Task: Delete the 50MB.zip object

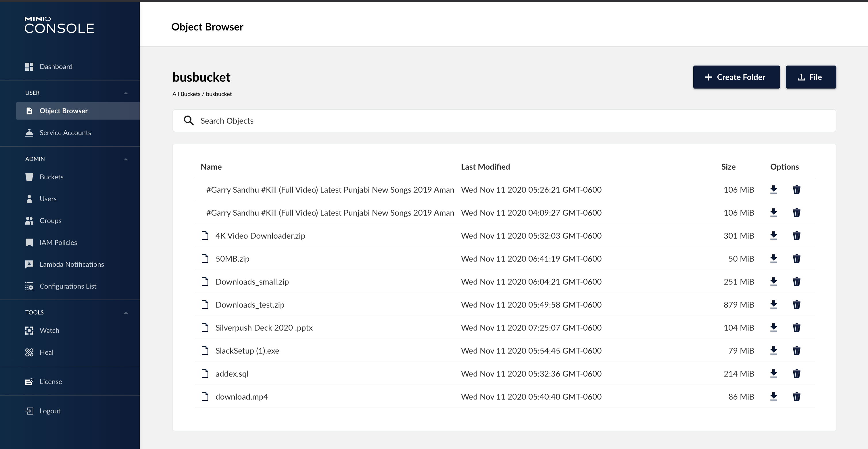Action: point(796,258)
